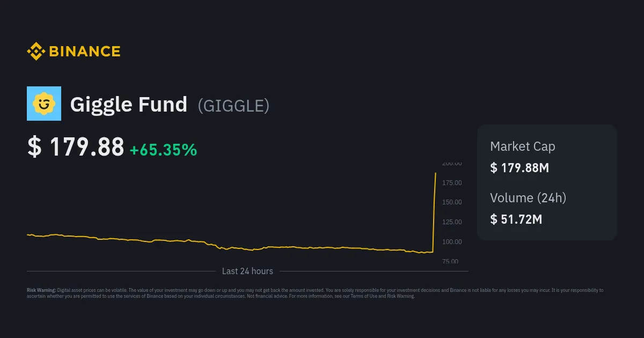Screen dimensions: 644x338
Task: Click the 125.00 axis label
Action: tap(451, 222)
